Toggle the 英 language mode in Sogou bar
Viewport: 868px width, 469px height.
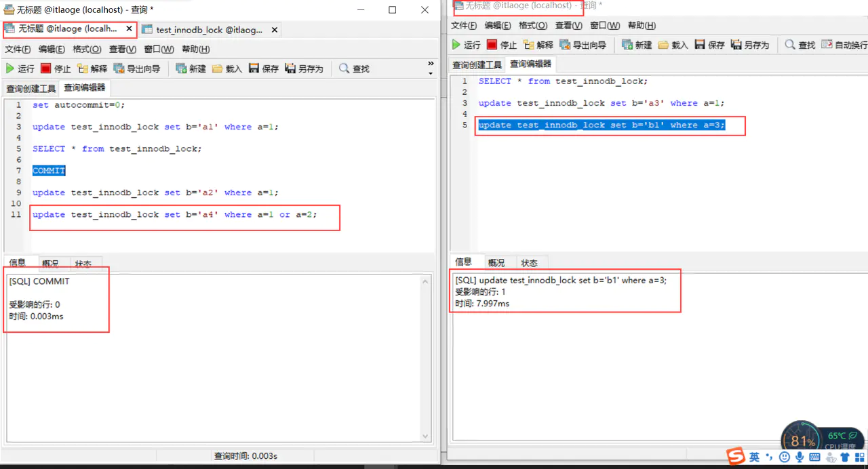pos(755,457)
